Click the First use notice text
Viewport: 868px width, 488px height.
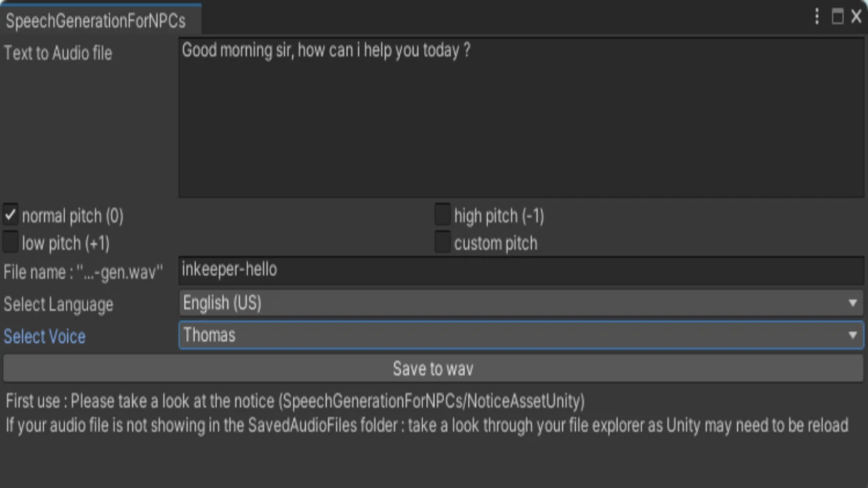coord(295,401)
